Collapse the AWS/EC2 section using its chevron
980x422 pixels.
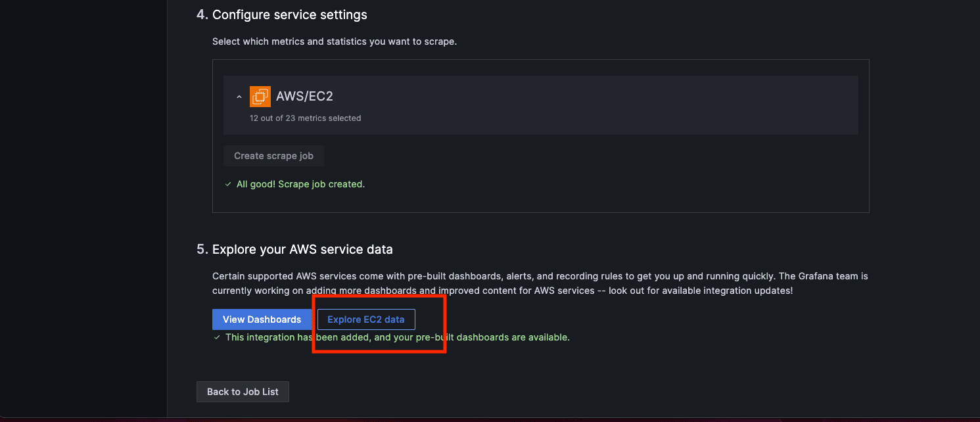coord(239,96)
